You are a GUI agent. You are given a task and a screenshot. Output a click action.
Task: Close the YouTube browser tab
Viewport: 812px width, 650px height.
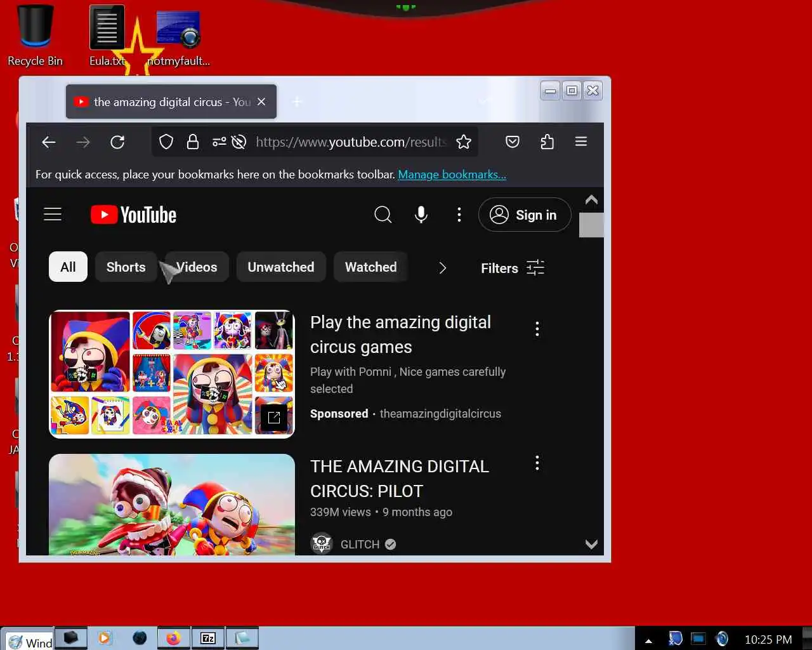click(261, 102)
